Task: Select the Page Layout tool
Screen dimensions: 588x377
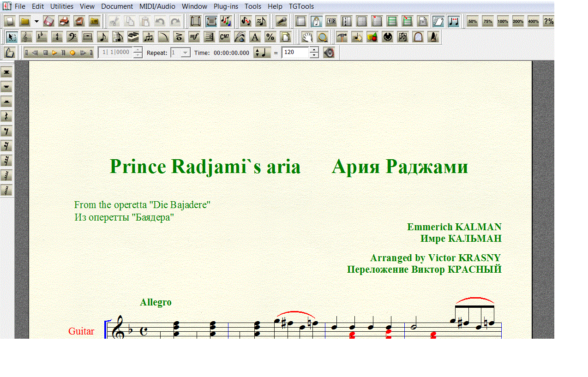Action: [285, 37]
